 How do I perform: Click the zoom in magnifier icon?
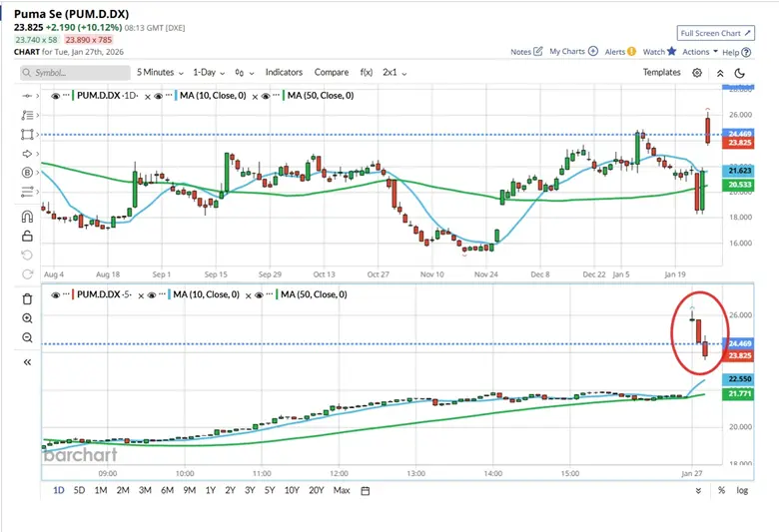tap(27, 318)
